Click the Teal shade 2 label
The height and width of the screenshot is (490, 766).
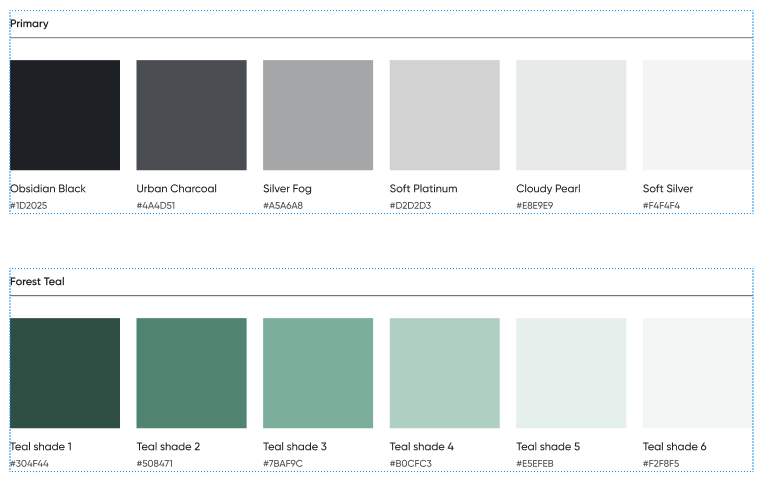pos(168,447)
